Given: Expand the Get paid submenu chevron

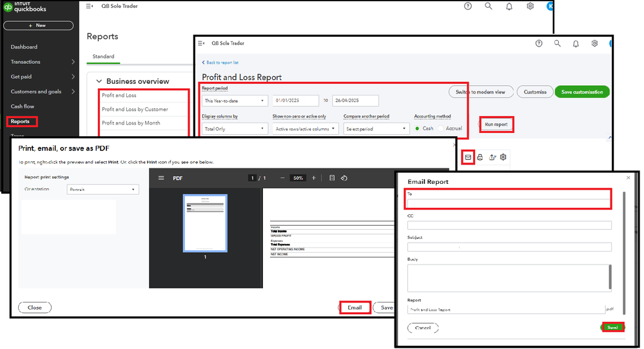Looking at the screenshot, I should click(73, 77).
